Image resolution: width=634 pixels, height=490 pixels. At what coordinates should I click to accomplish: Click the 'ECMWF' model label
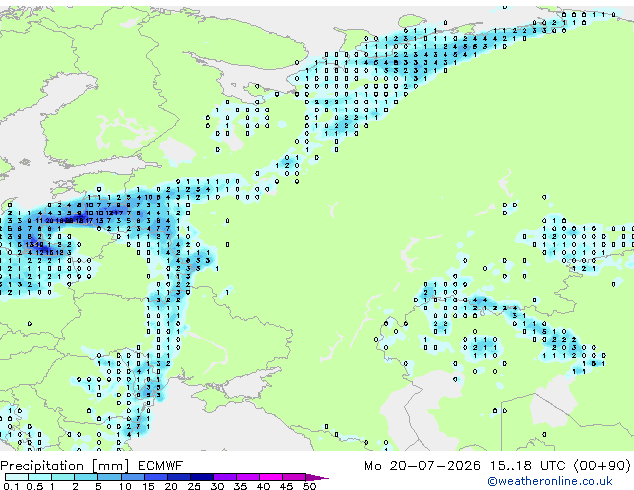coord(161,466)
